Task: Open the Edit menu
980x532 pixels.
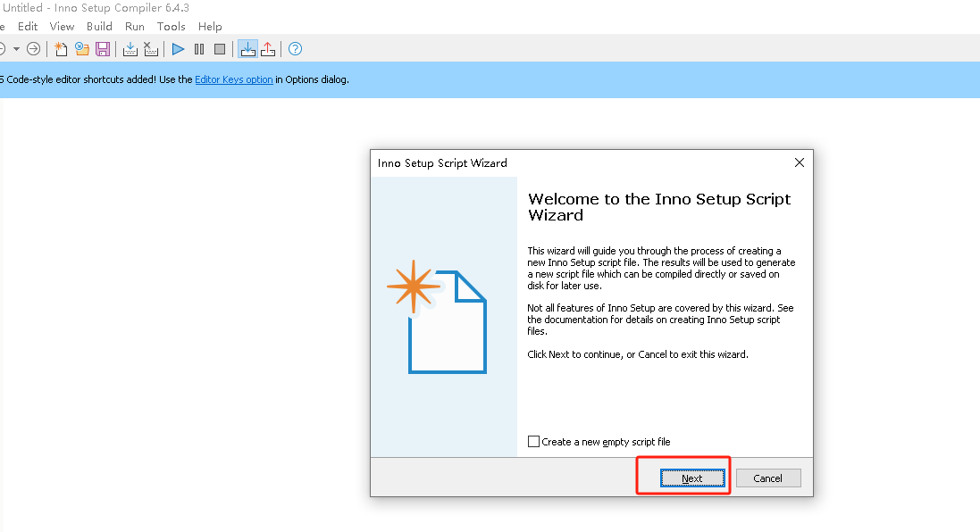Action: 28,26
